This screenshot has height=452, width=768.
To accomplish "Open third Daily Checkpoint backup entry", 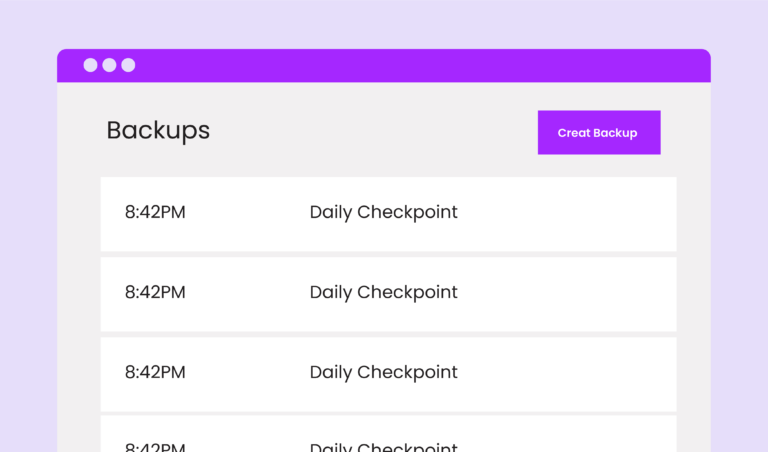I will click(x=384, y=372).
